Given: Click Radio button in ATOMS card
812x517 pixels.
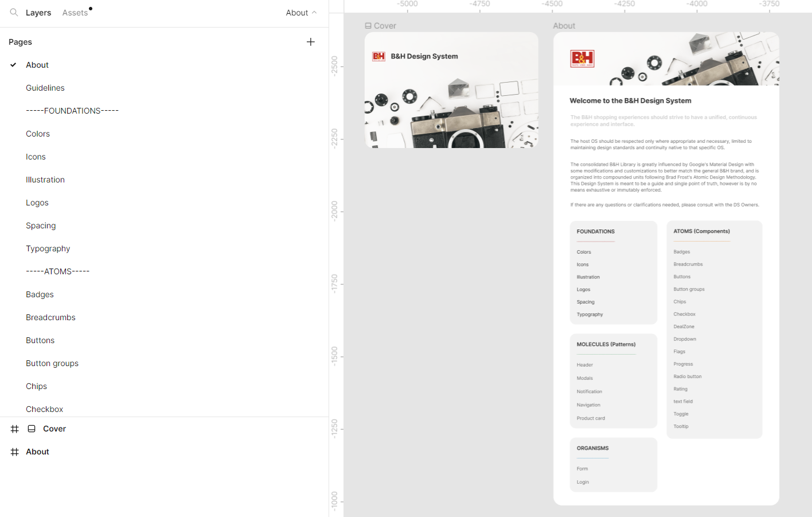Looking at the screenshot, I should click(687, 376).
